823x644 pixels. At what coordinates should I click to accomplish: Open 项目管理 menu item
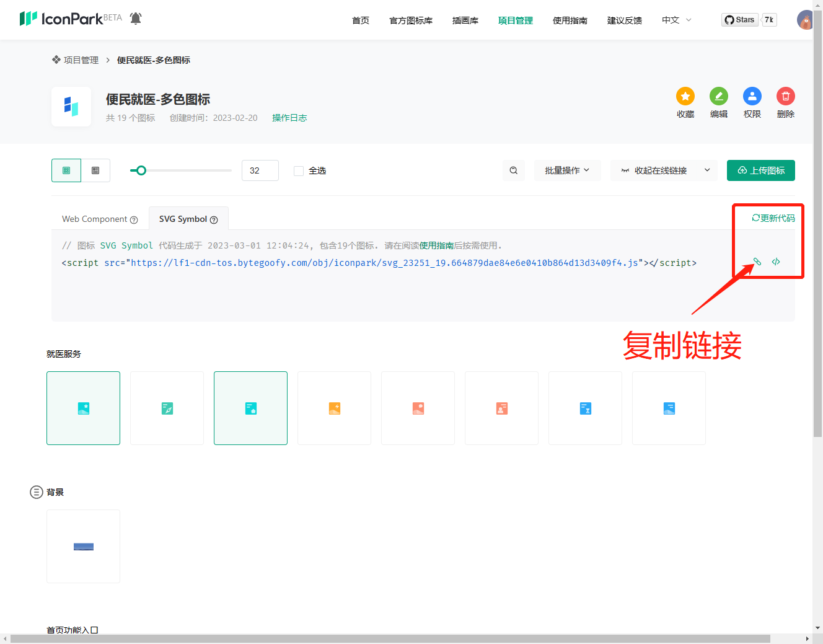click(x=516, y=20)
